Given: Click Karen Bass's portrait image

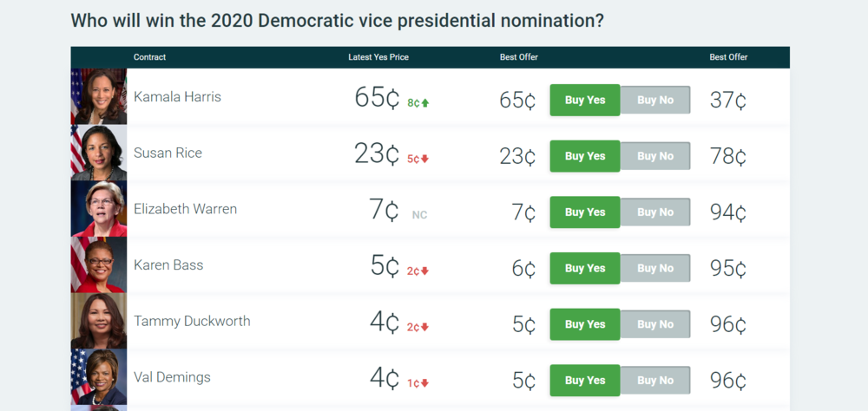Looking at the screenshot, I should [x=98, y=264].
